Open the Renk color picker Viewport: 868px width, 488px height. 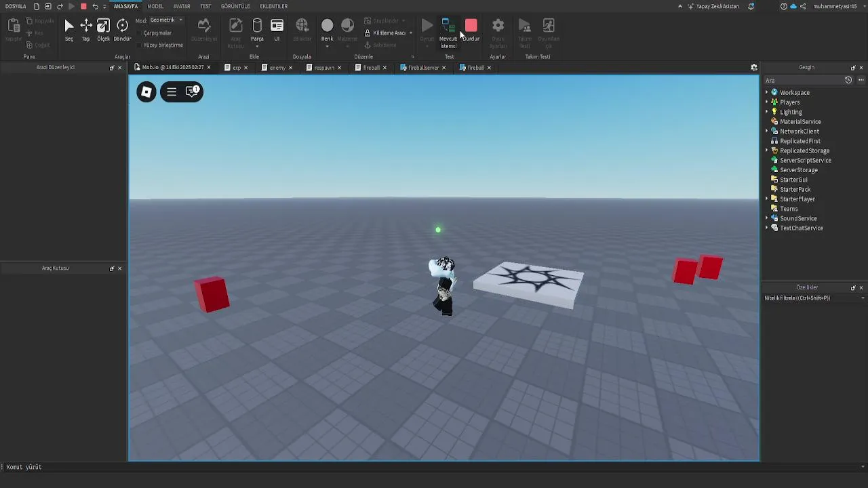(327, 30)
